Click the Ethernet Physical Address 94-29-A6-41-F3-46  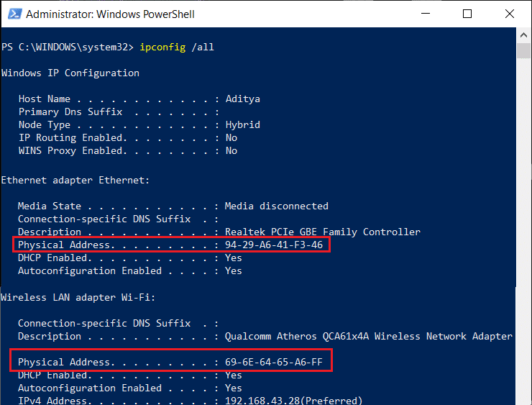pos(274,245)
